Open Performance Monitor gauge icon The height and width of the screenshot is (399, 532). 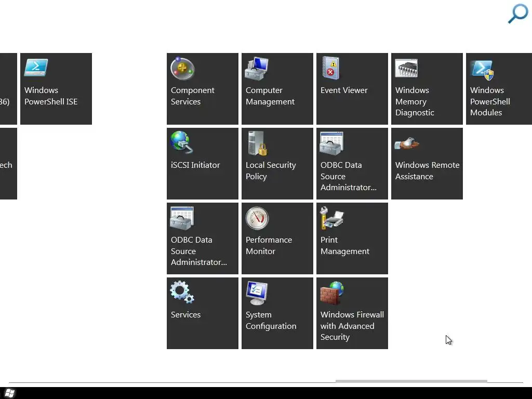click(257, 218)
